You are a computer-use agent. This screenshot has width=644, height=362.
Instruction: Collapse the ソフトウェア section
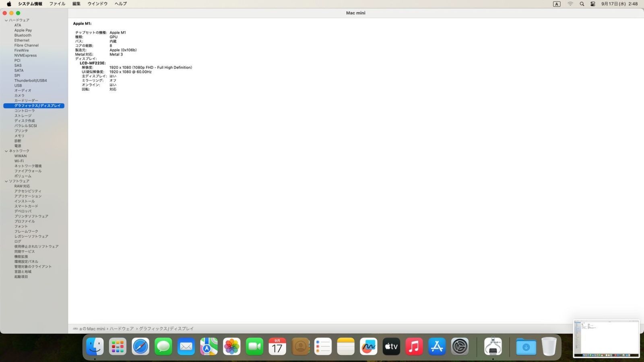[6, 181]
